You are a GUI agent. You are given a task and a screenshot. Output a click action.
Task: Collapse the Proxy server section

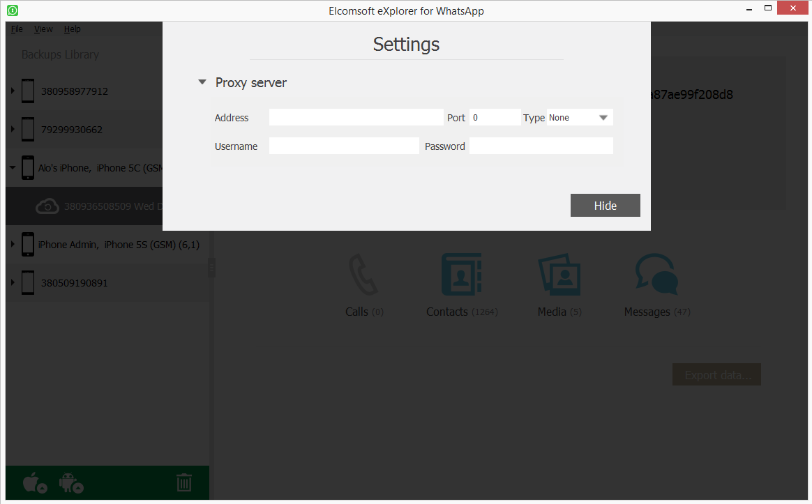coord(202,82)
